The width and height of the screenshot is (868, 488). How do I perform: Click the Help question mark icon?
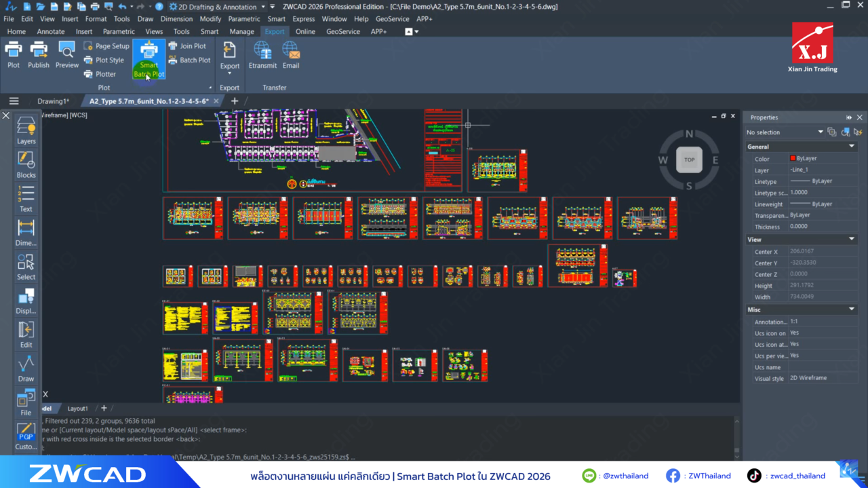coord(159,6)
